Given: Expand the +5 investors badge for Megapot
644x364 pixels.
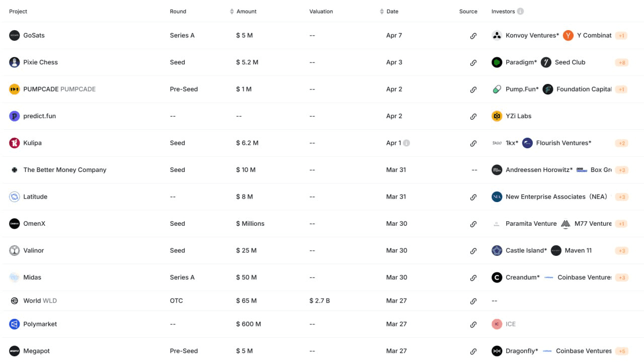Looking at the screenshot, I should click(621, 351).
